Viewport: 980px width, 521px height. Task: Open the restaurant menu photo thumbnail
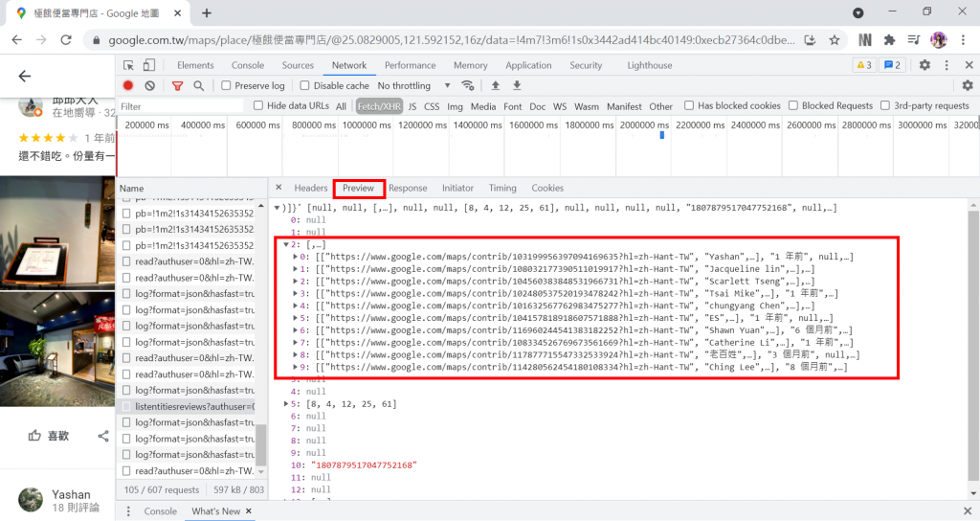(57, 233)
